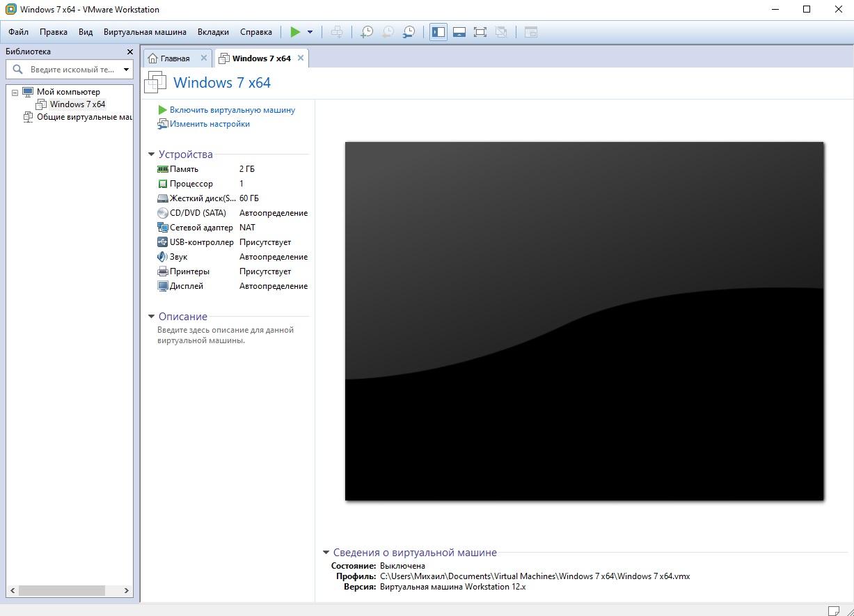The width and height of the screenshot is (854, 616).
Task: Close the Главная tab
Action: coord(204,58)
